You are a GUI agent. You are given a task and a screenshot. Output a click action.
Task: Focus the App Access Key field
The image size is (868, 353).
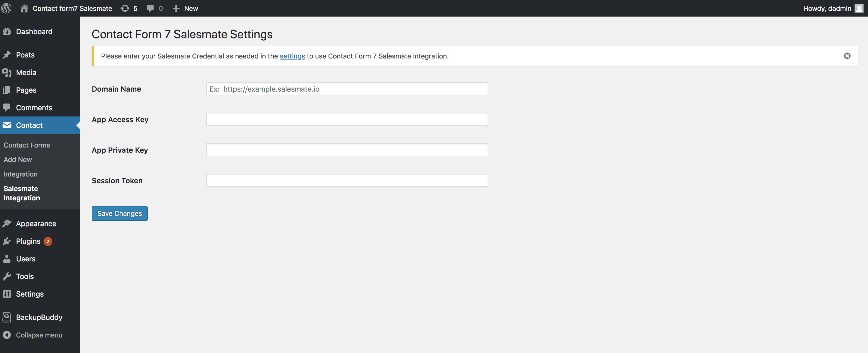point(347,120)
